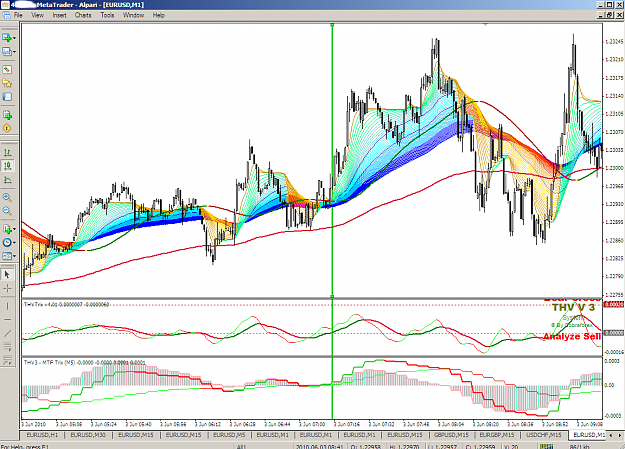Click the 0.0003 MTF Trix scale label
625x449 pixels.
[612, 361]
